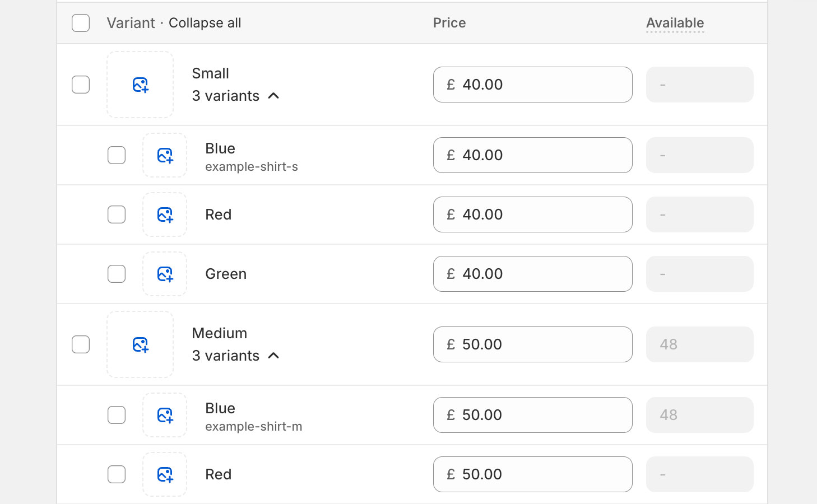Edit the Small group price field

point(533,85)
